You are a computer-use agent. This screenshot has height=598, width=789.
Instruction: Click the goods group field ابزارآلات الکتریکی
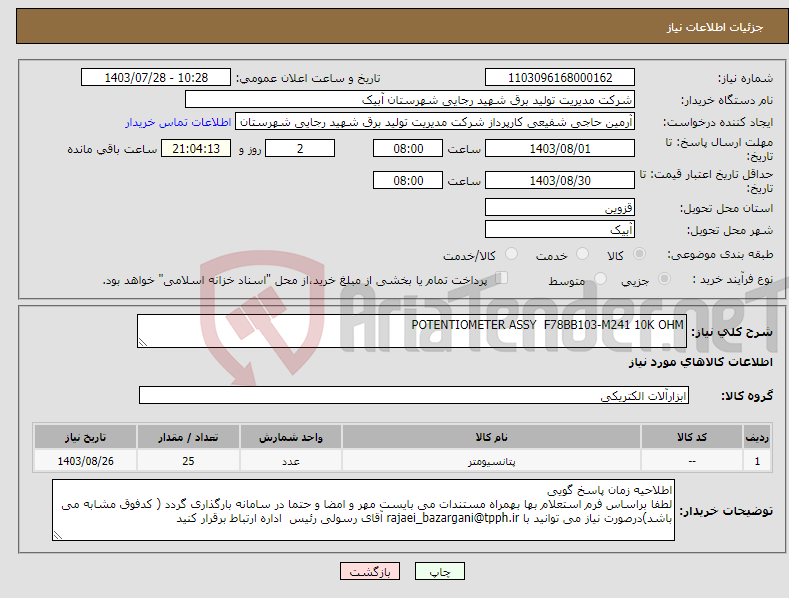pos(414,395)
